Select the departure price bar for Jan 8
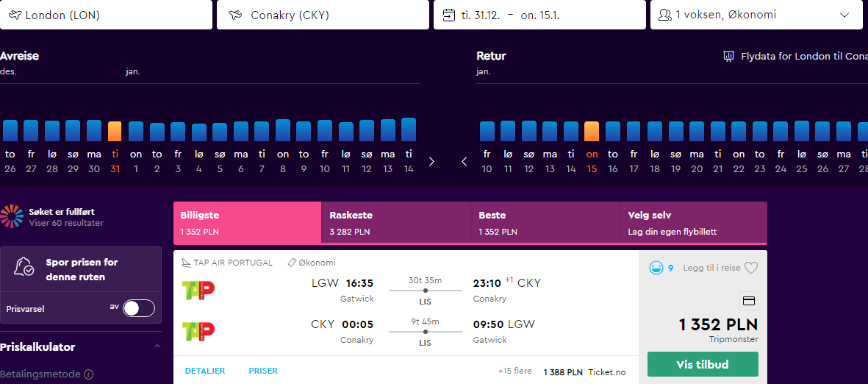This screenshot has width=868, height=384. coord(283,130)
